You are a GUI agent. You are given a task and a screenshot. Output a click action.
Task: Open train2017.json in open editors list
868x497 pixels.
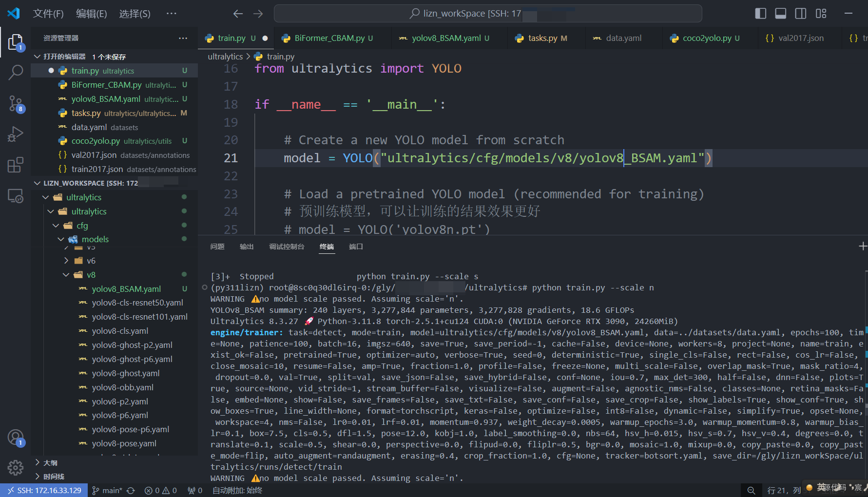tap(114, 169)
